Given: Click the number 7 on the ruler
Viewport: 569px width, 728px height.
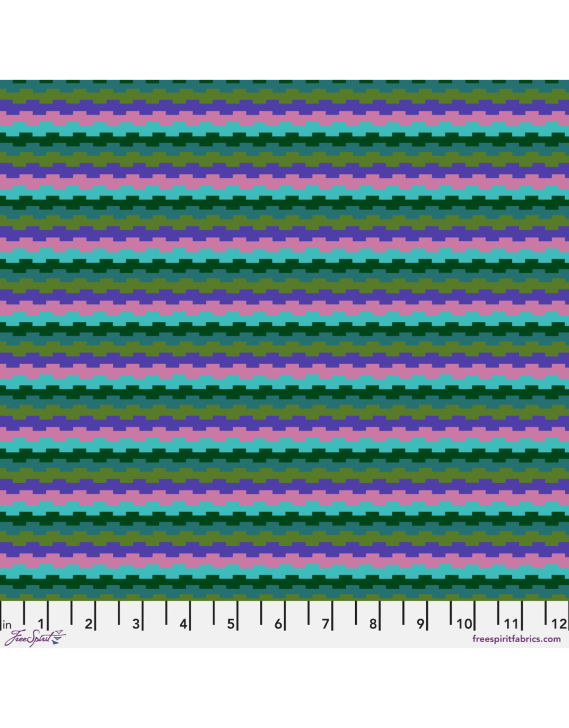Looking at the screenshot, I should (x=325, y=623).
